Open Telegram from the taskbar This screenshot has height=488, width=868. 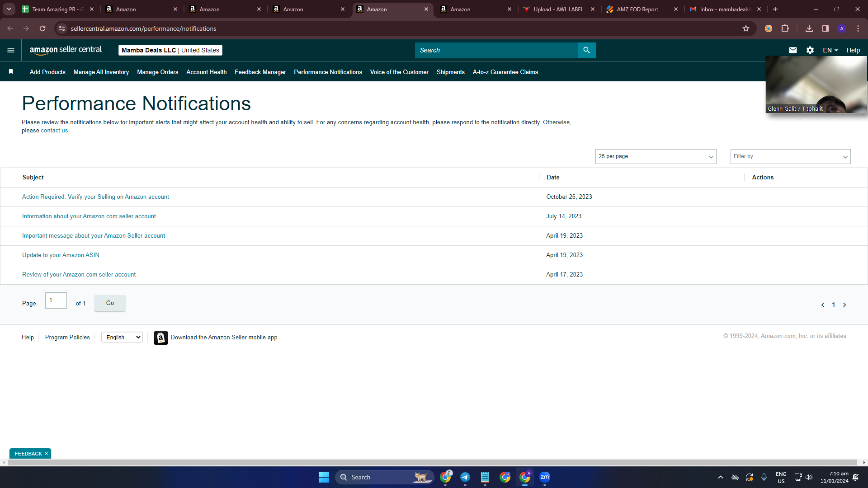coord(465,477)
